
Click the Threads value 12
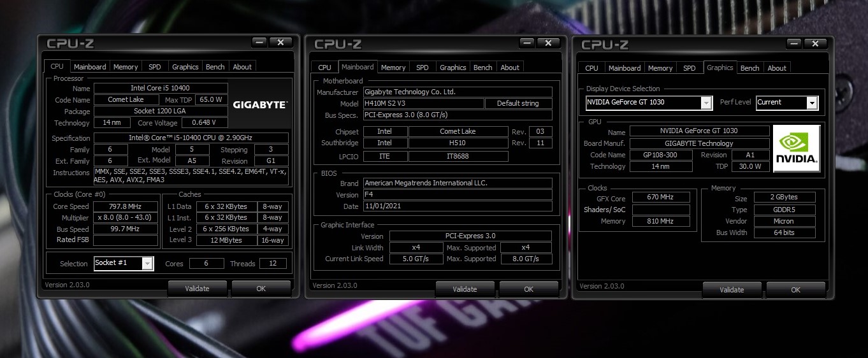pyautogui.click(x=273, y=263)
